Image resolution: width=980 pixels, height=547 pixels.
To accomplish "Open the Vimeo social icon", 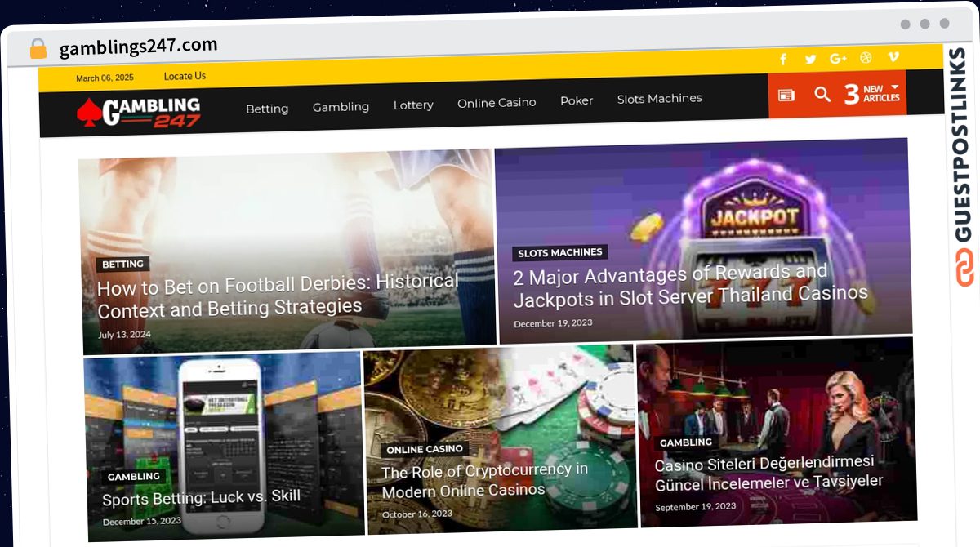I will pyautogui.click(x=893, y=56).
